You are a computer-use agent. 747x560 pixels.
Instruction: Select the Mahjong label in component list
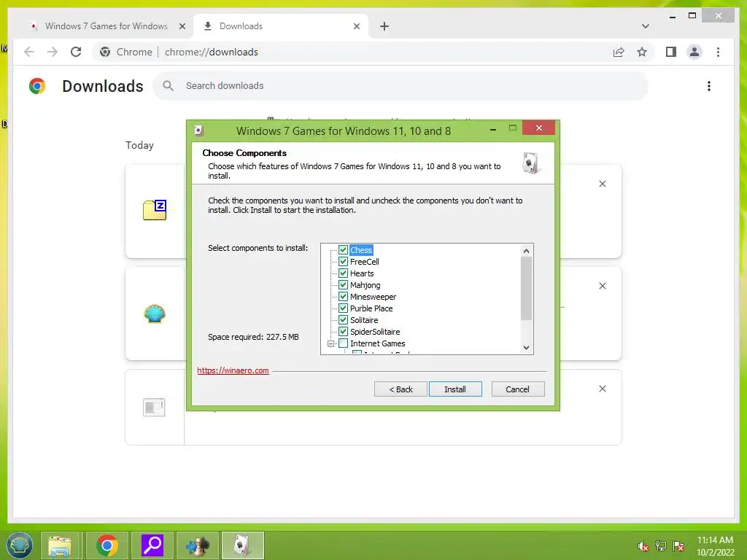365,285
